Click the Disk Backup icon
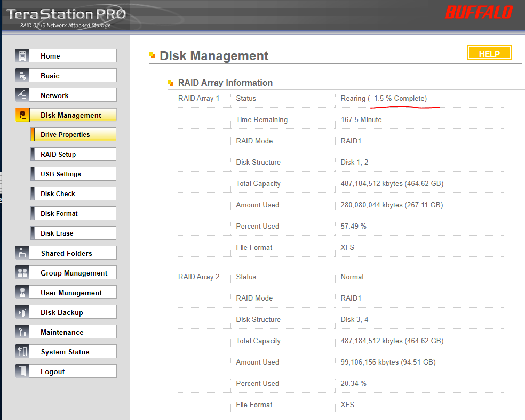The height and width of the screenshot is (420, 525). tap(22, 312)
